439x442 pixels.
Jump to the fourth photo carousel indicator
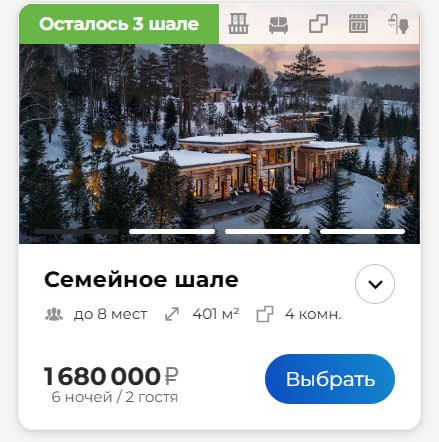(x=362, y=231)
